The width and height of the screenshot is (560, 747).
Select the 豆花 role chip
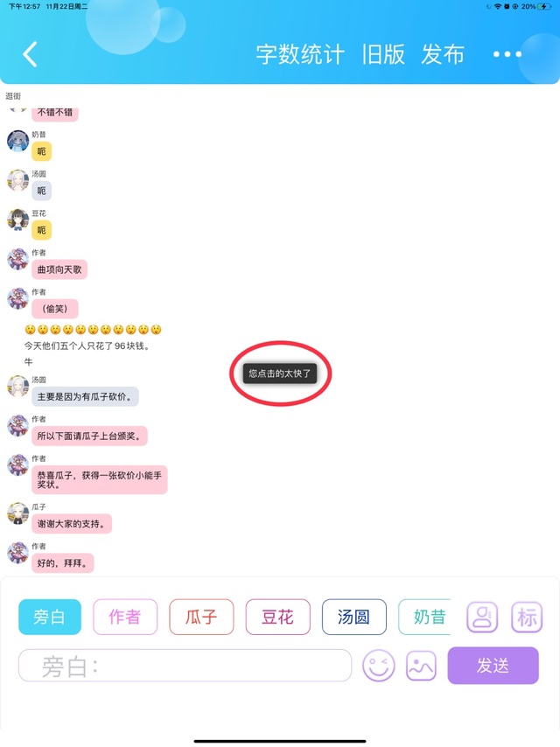pos(277,617)
